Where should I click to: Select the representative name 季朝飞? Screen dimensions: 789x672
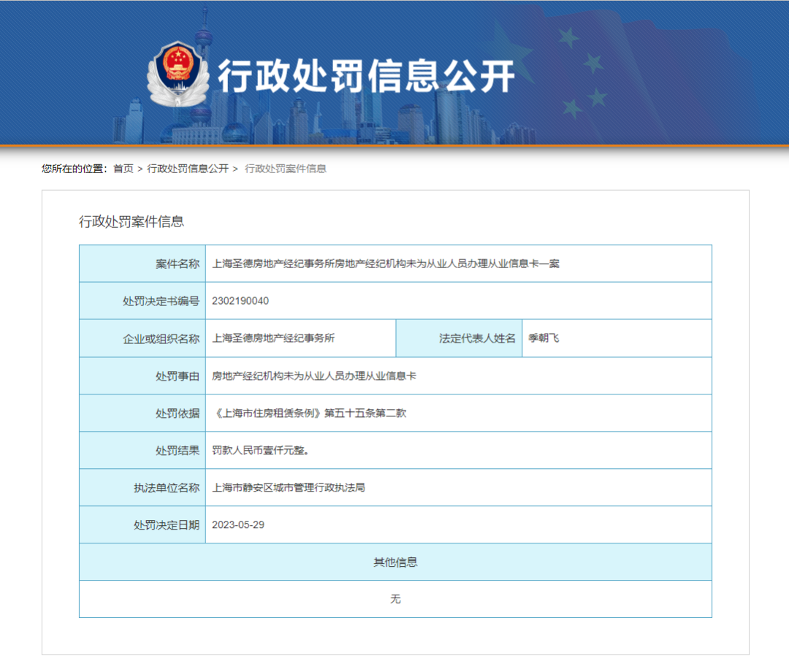click(x=544, y=338)
